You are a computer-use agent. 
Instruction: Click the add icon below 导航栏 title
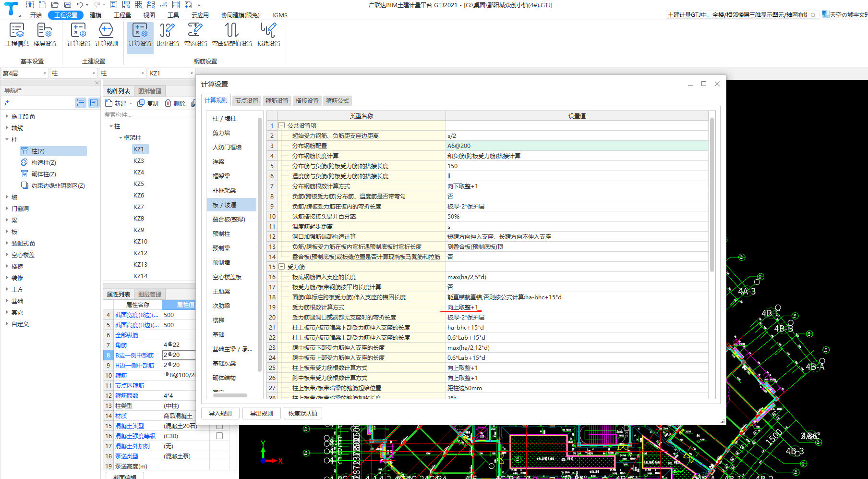[x=6, y=103]
